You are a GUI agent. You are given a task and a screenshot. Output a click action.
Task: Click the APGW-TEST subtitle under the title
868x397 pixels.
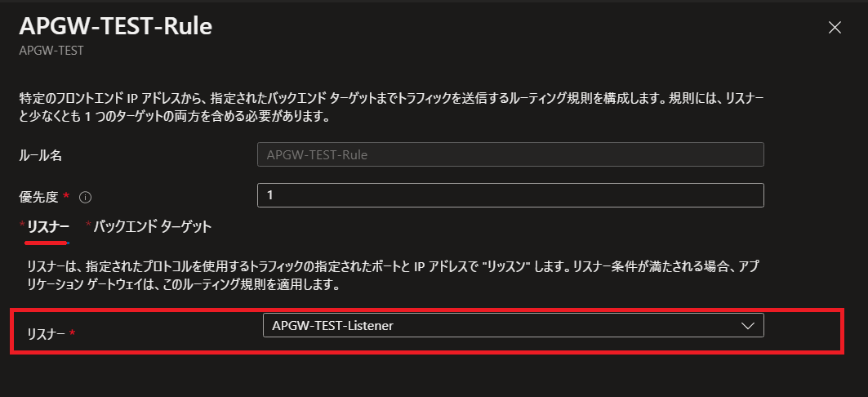point(51,51)
